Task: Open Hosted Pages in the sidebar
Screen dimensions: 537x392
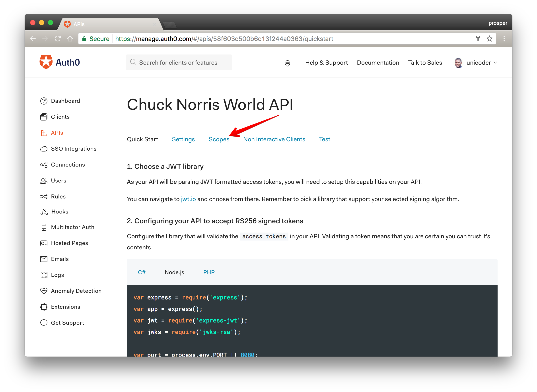Action: 70,243
